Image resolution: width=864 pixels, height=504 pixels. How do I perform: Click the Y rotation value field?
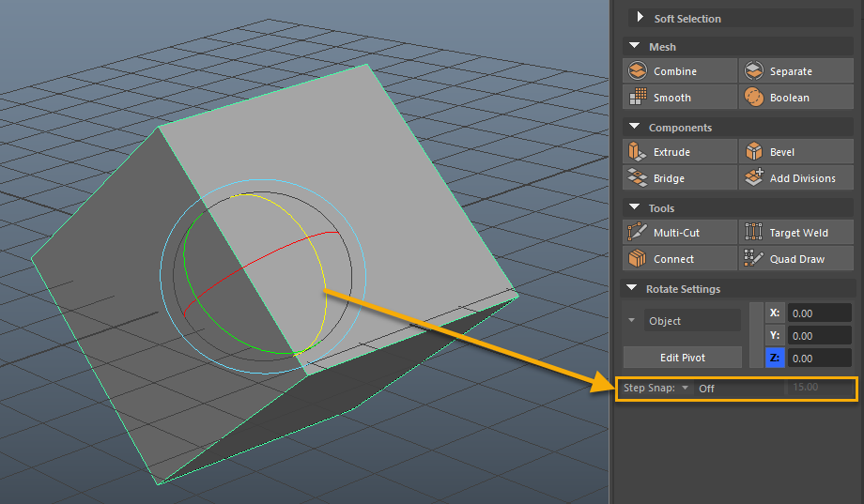point(819,335)
